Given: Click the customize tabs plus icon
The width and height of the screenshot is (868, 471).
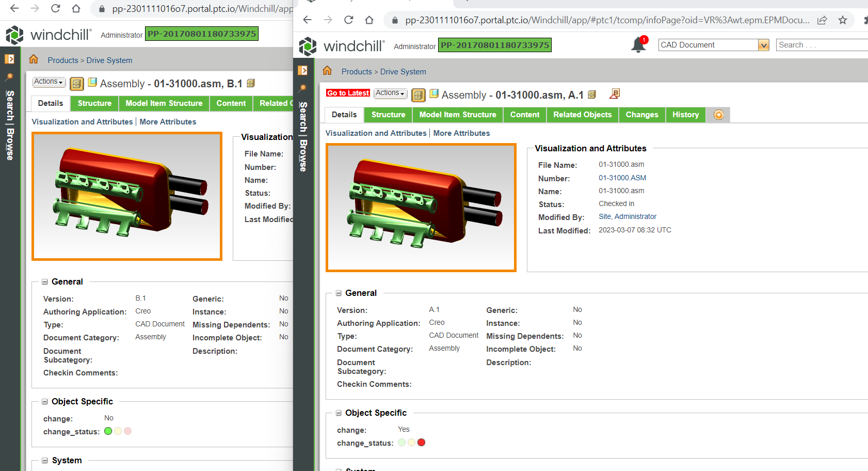Looking at the screenshot, I should click(x=718, y=115).
